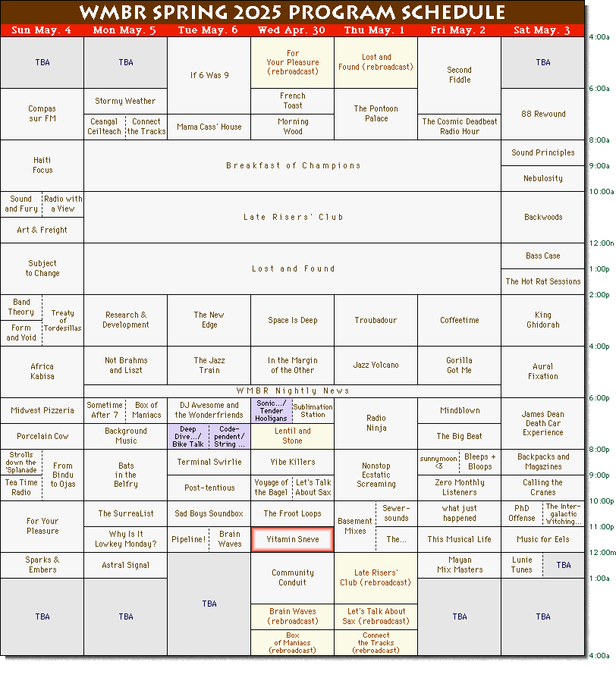Click The New Edge on Tuesday
This screenshot has height=687, width=616.
coord(209,320)
